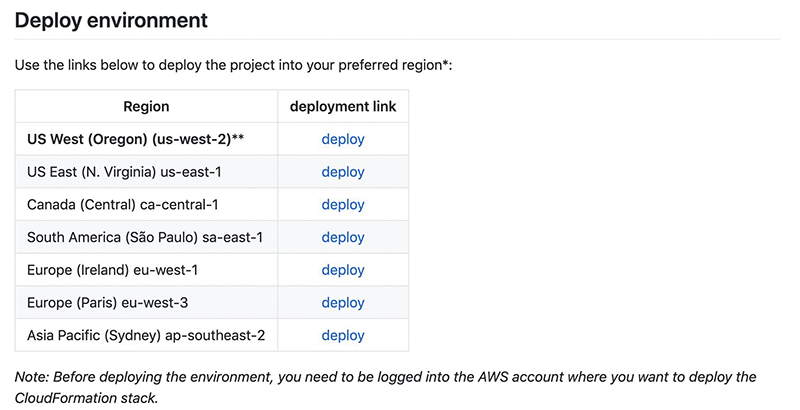Select the South America (São Paulo) sa-east-1 cell
Screen dimensions: 800x410
[145, 237]
